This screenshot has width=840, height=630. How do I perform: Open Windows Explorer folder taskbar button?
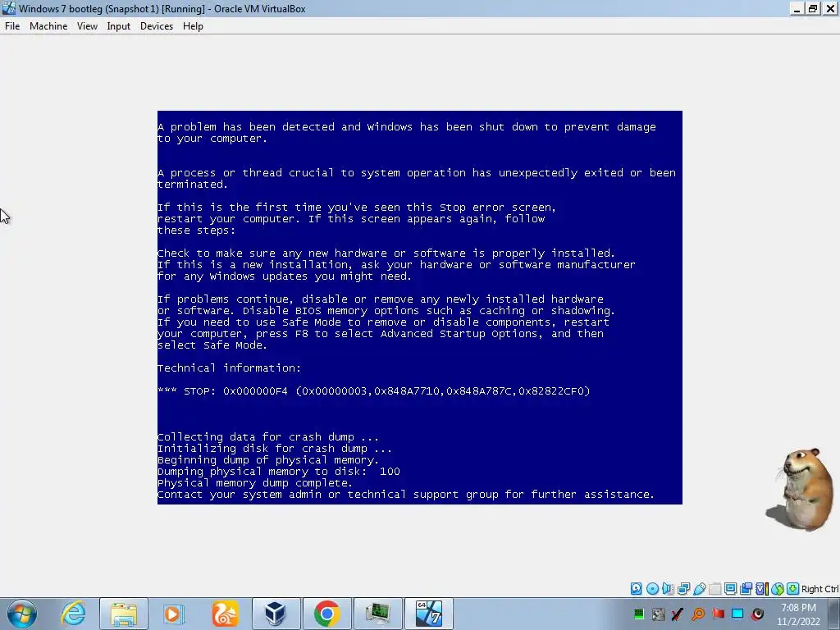tap(124, 614)
